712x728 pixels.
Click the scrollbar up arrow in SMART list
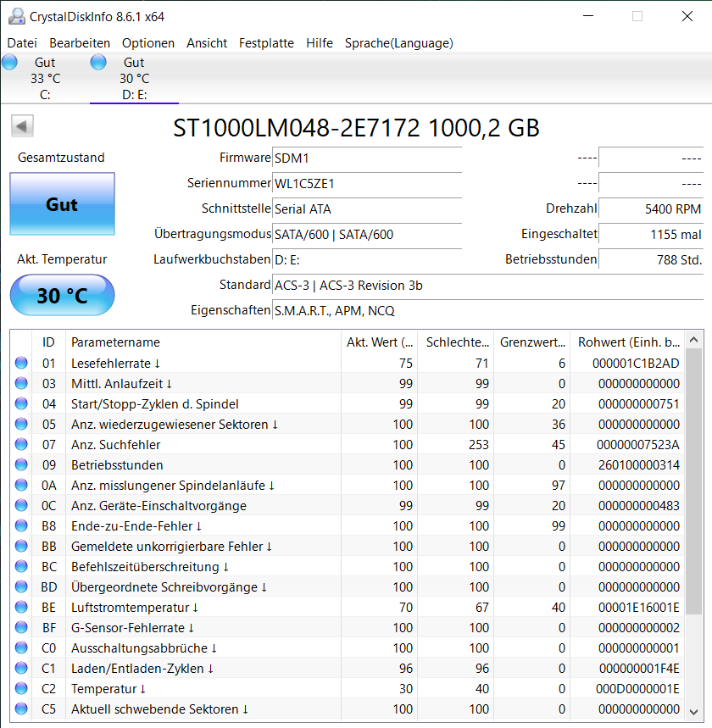[694, 340]
